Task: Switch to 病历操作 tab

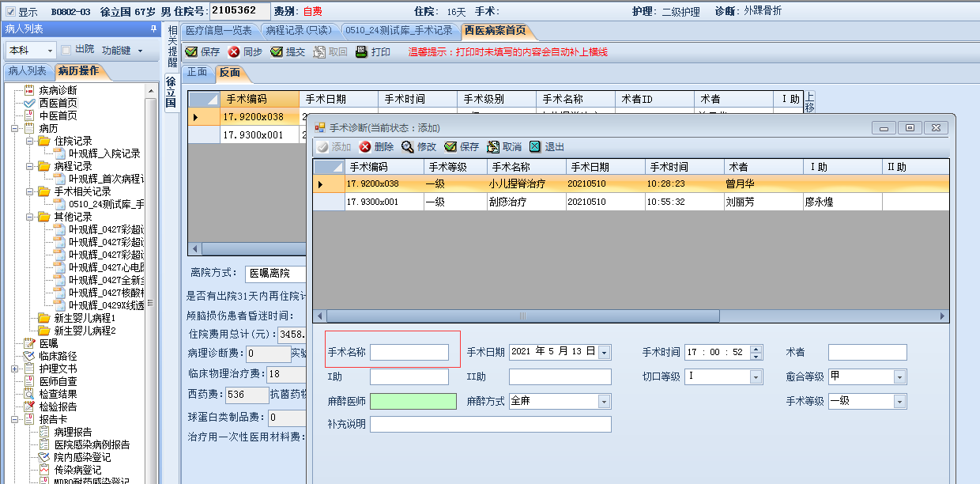Action: click(78, 71)
